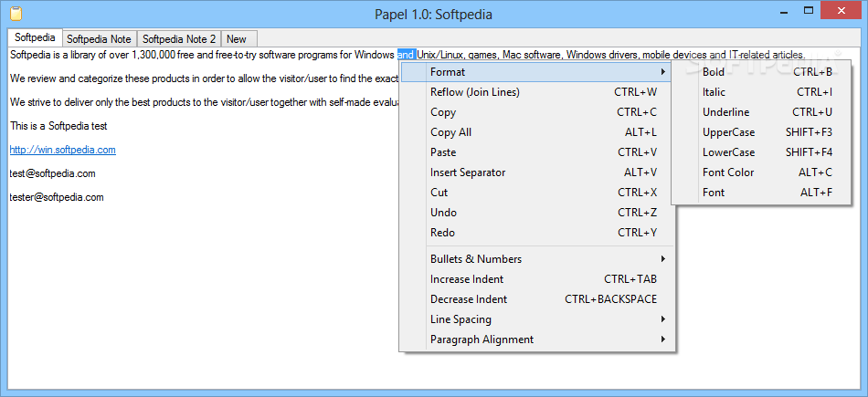Choose Decrease Indent menu item
Image resolution: width=868 pixels, height=397 pixels.
pyautogui.click(x=535, y=299)
